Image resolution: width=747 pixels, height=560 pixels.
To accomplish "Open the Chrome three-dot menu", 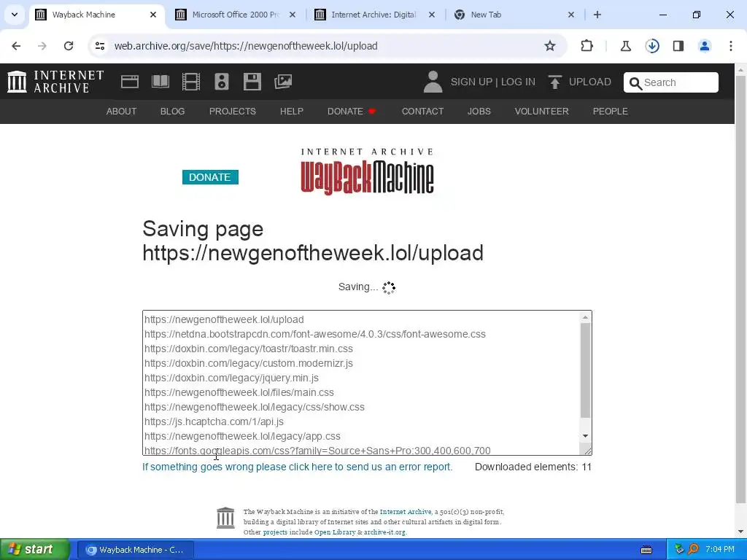I will pos(731,46).
